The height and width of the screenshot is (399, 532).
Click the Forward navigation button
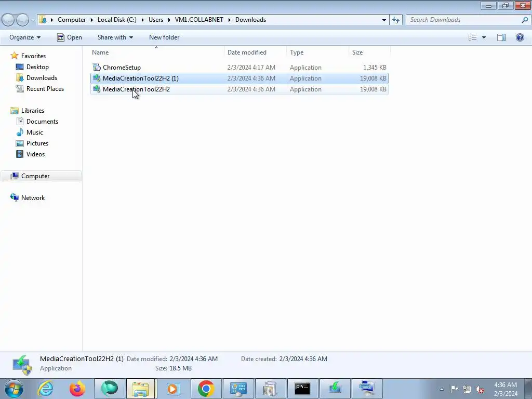(x=23, y=20)
